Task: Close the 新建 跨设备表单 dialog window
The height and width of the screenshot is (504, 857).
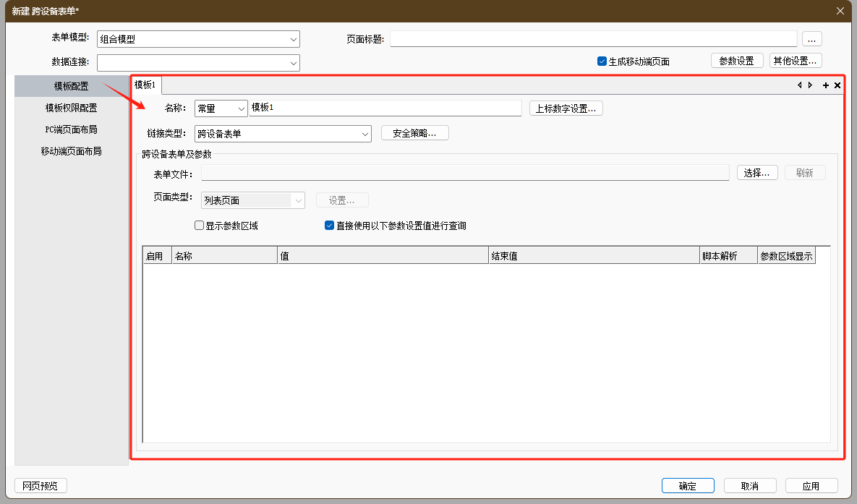Action: click(840, 11)
